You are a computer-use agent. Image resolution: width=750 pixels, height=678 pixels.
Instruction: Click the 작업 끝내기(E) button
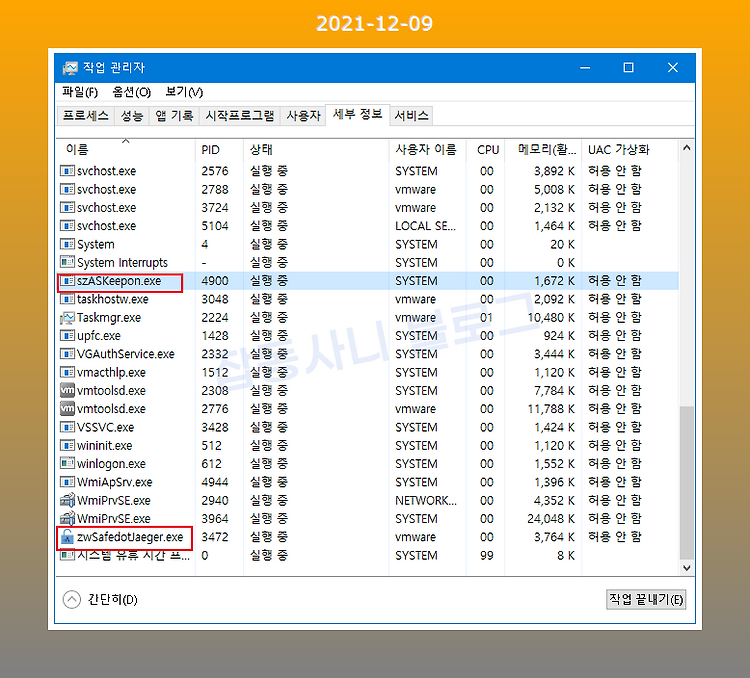pyautogui.click(x=646, y=600)
